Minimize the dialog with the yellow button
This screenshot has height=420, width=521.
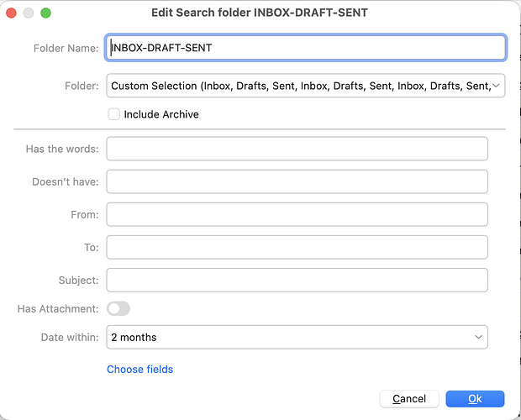[x=29, y=13]
